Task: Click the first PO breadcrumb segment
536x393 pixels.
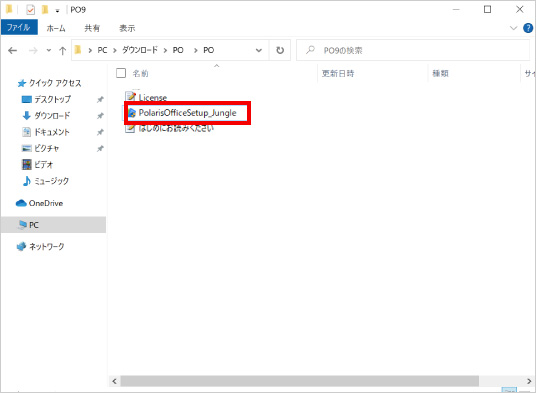Action: 178,50
